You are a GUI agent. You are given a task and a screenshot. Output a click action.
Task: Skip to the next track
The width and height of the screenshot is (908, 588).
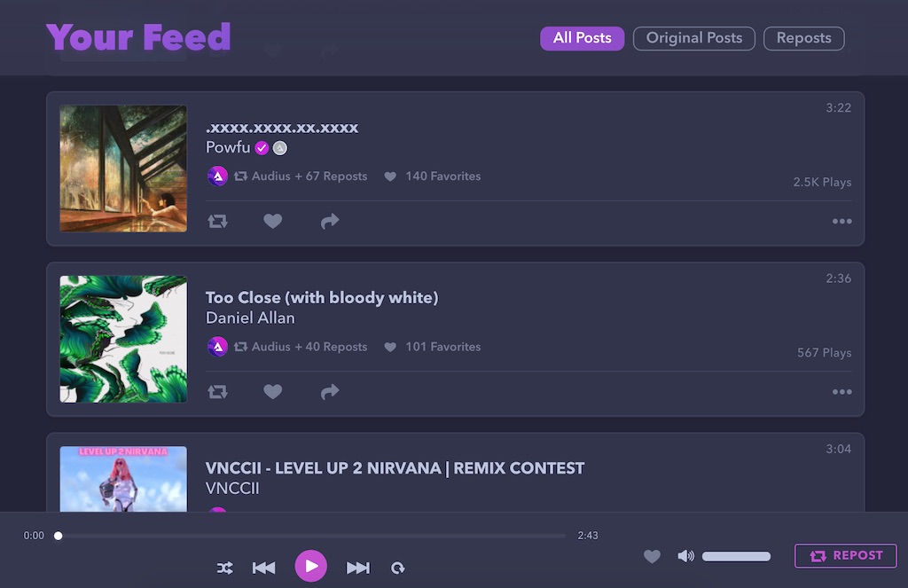click(x=358, y=568)
